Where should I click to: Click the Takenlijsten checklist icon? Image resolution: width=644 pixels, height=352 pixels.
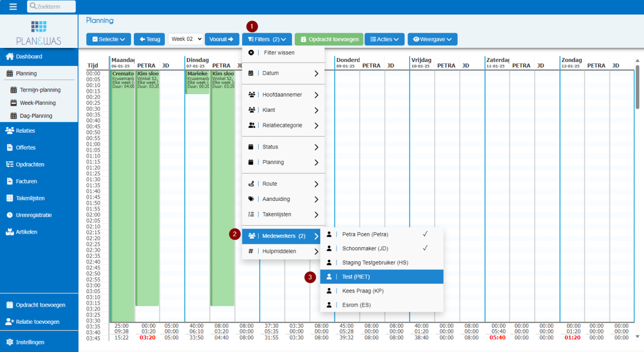(x=10, y=198)
